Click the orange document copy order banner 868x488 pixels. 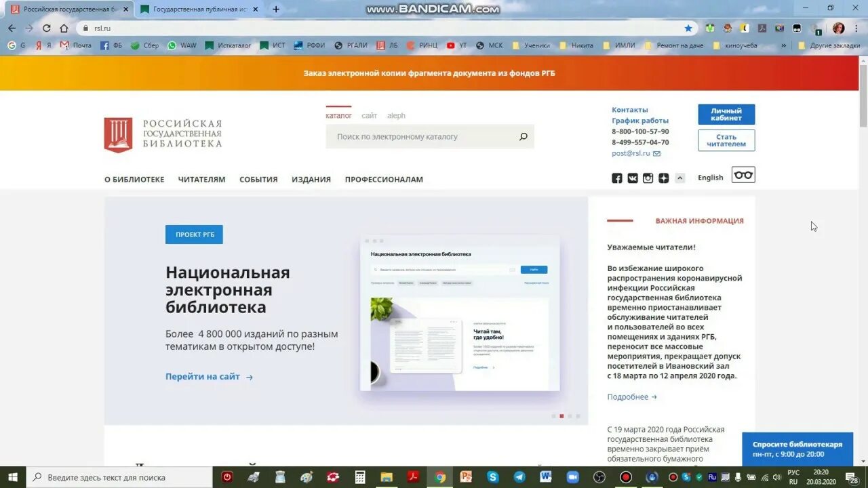[429, 73]
